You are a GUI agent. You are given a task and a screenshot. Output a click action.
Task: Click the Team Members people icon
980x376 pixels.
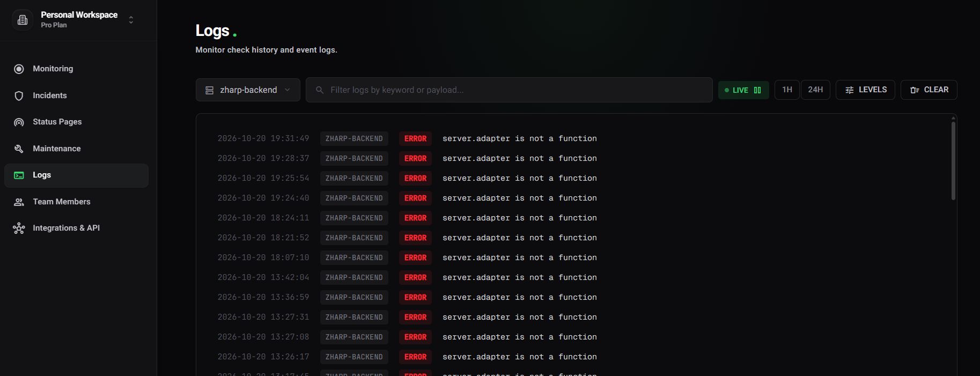coord(19,202)
